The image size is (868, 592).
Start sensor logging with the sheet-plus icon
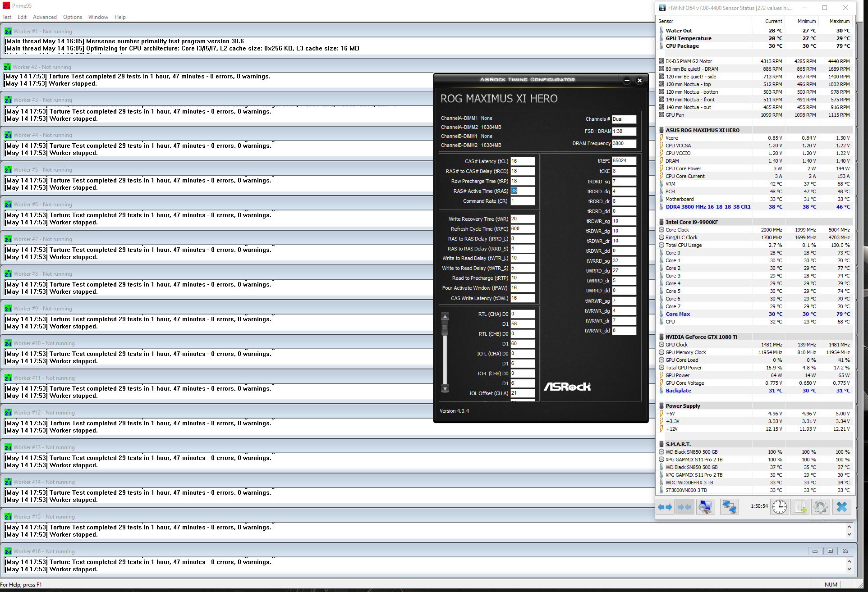click(x=800, y=507)
